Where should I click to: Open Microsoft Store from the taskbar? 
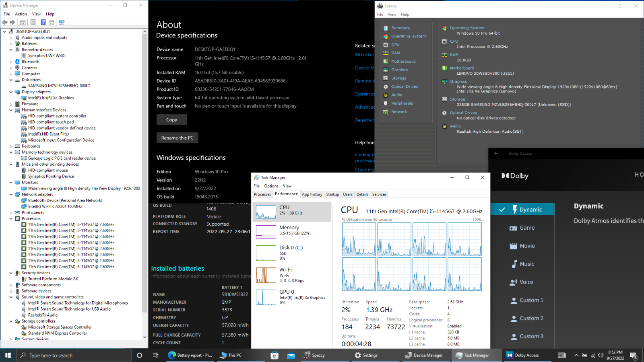pyautogui.click(x=275, y=355)
